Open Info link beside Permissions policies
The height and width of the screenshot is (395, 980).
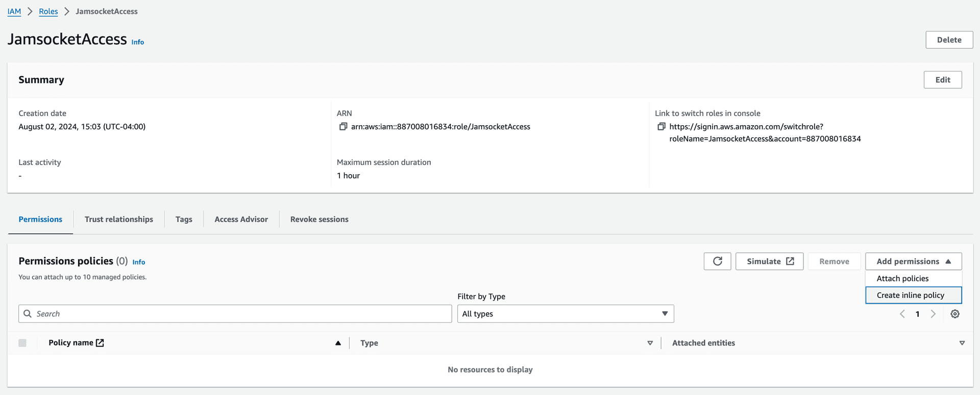tap(139, 262)
